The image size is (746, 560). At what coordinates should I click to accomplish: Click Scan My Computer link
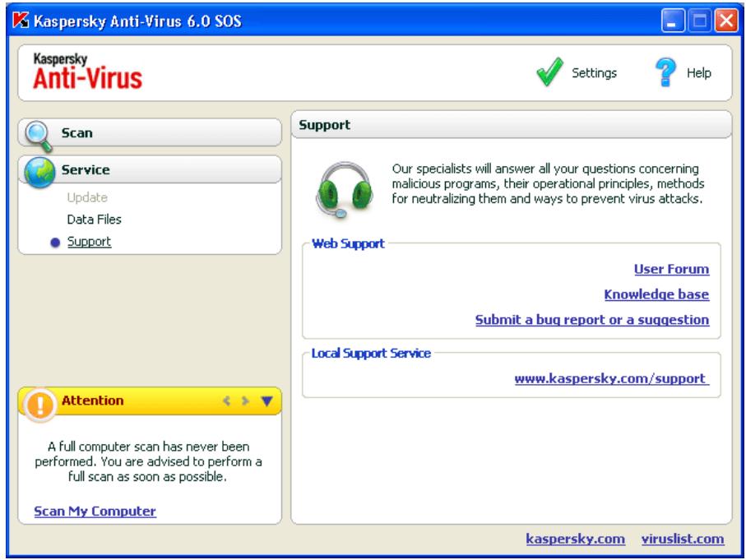pos(95,511)
